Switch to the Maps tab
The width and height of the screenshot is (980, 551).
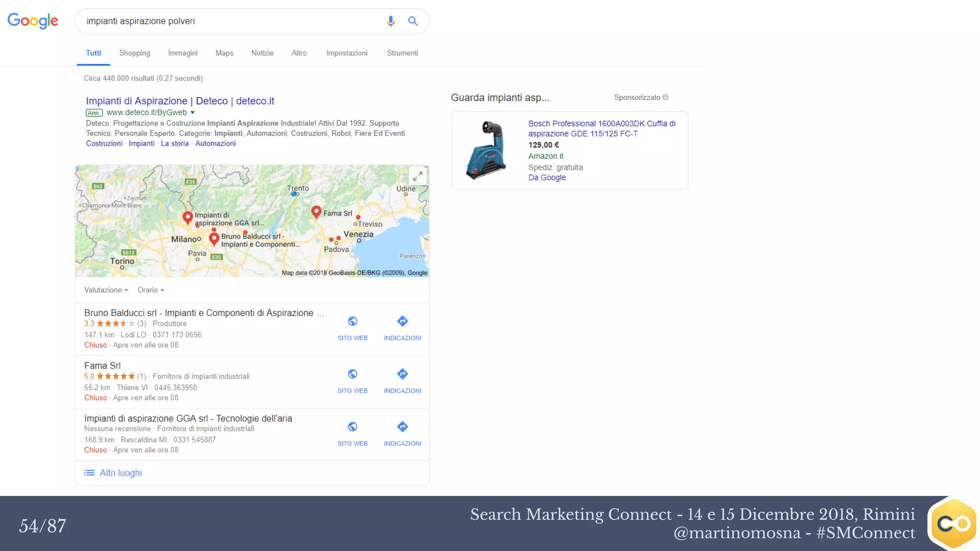[224, 53]
